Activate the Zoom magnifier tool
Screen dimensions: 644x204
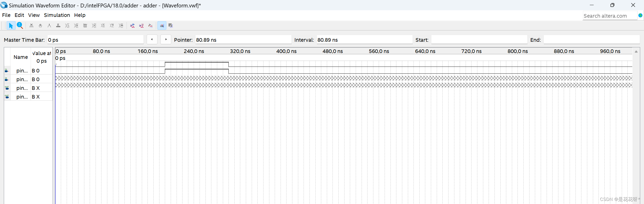point(20,26)
